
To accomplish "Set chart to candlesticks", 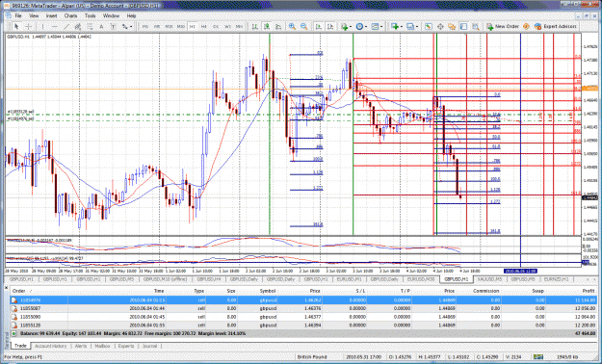I will point(267,27).
